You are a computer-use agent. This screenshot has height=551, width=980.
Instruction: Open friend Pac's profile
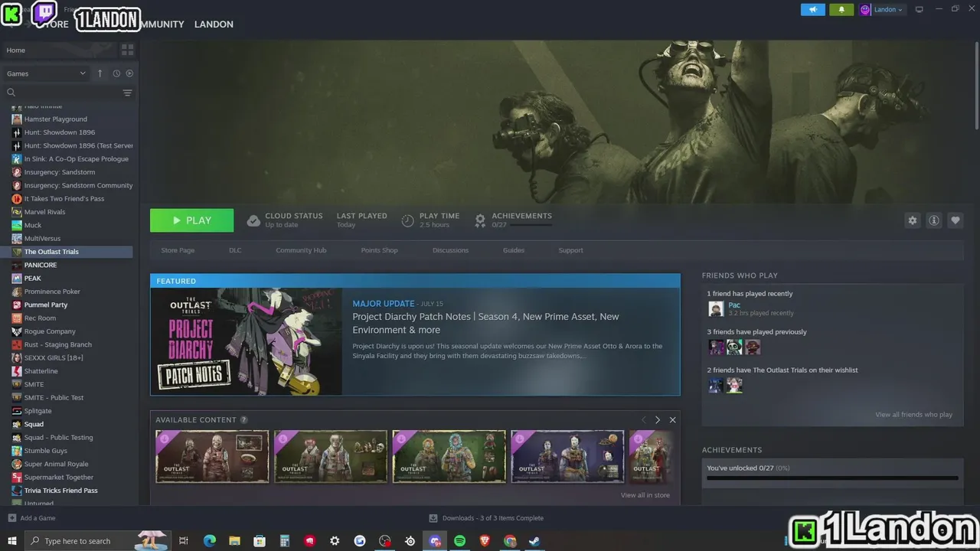point(734,305)
